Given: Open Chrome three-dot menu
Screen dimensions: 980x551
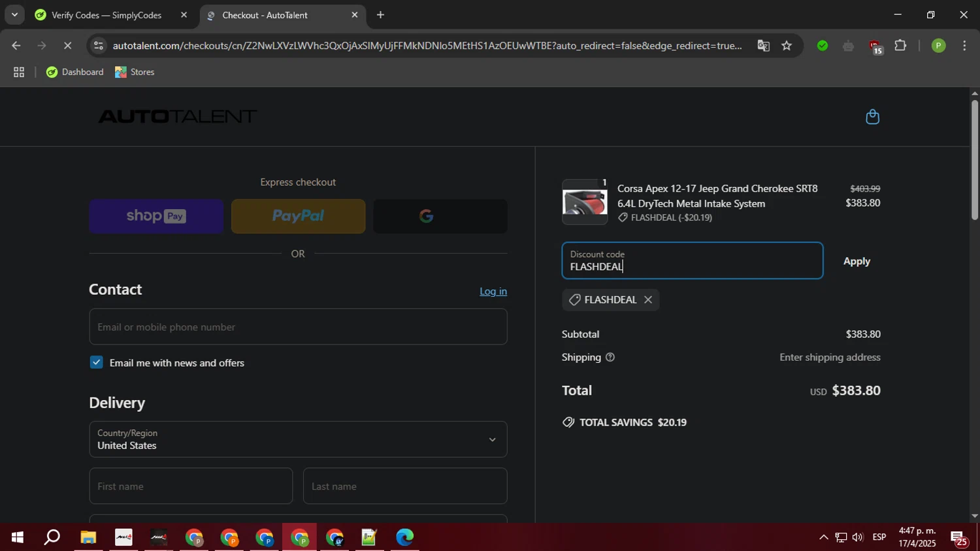Looking at the screenshot, I should (964, 46).
